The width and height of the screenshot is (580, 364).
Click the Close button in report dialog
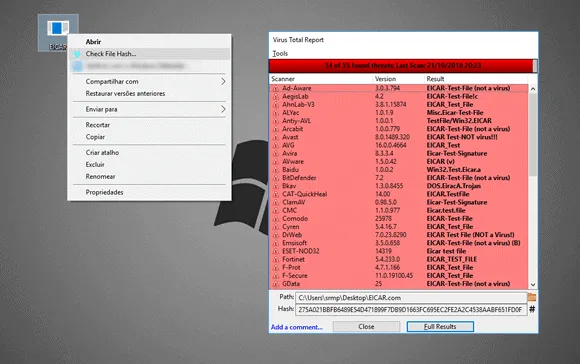coord(366,327)
